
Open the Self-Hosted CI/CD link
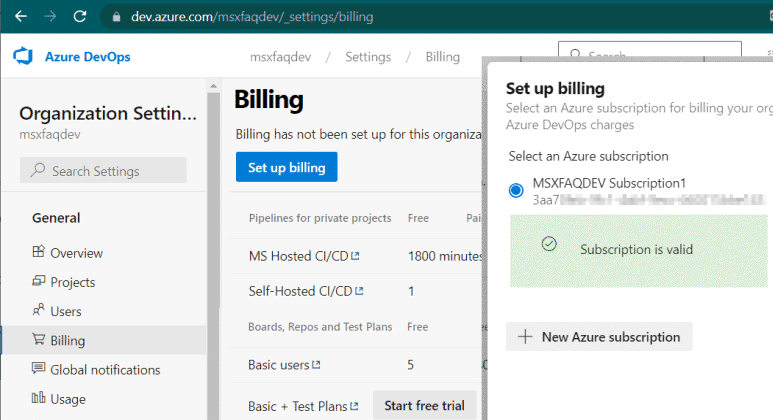[300, 291]
